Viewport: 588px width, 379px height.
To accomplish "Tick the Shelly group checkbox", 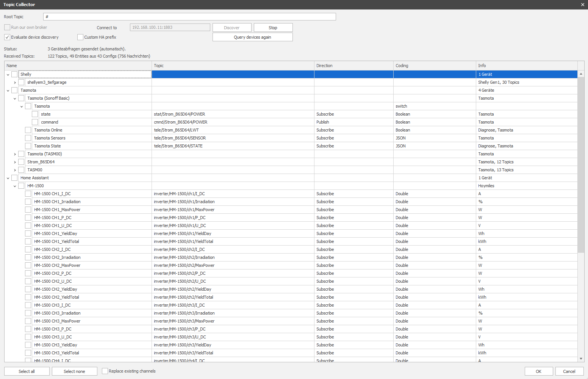I will tap(14, 74).
